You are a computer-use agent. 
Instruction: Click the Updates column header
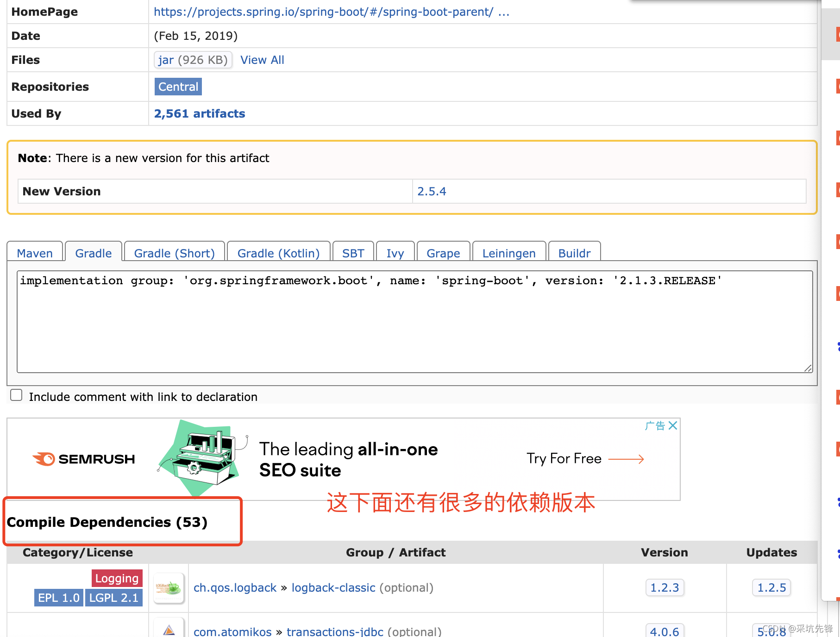pos(771,552)
